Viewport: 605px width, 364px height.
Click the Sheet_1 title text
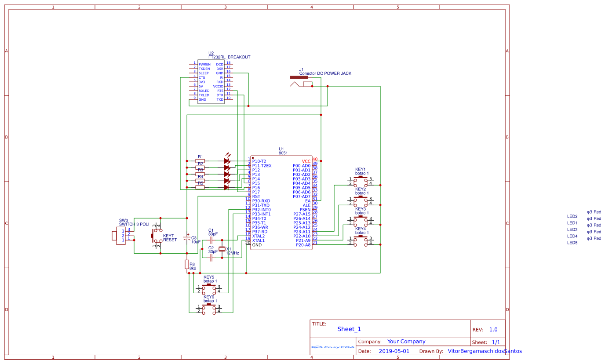tap(349, 329)
